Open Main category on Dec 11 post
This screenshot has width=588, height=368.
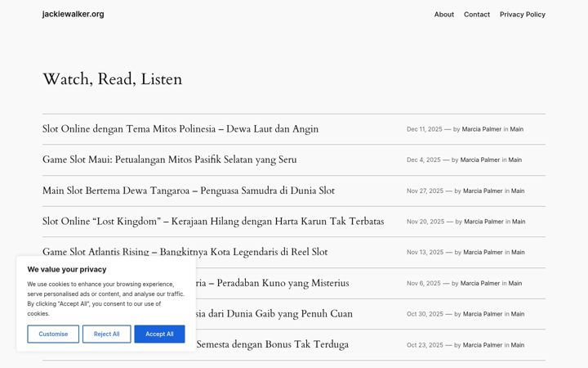pyautogui.click(x=517, y=129)
